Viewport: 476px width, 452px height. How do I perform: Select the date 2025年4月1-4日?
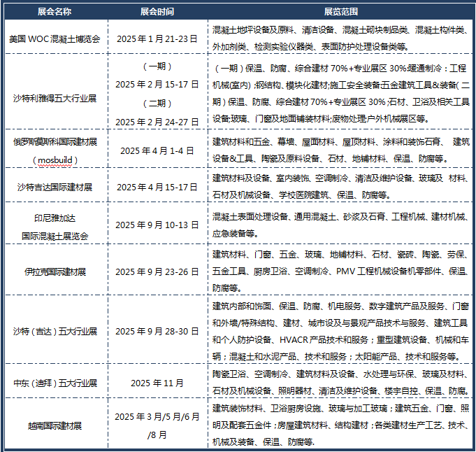[157, 150]
